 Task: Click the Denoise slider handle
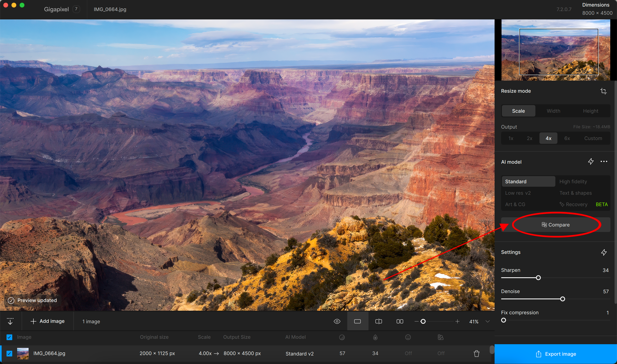[563, 299]
